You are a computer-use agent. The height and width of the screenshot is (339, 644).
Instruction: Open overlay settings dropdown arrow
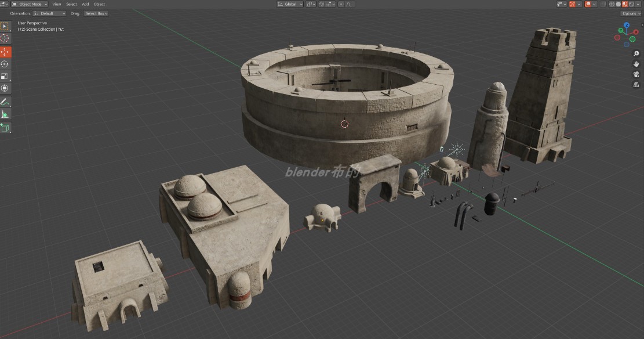click(594, 4)
